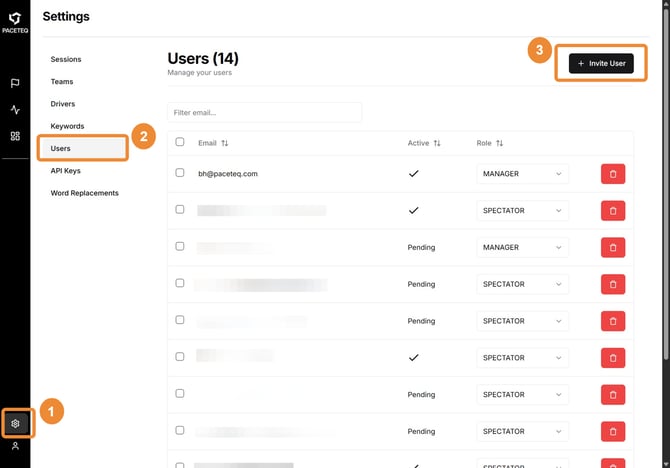Tick checkbox of Pending row directly below Pending MANAGER

pyautogui.click(x=180, y=283)
